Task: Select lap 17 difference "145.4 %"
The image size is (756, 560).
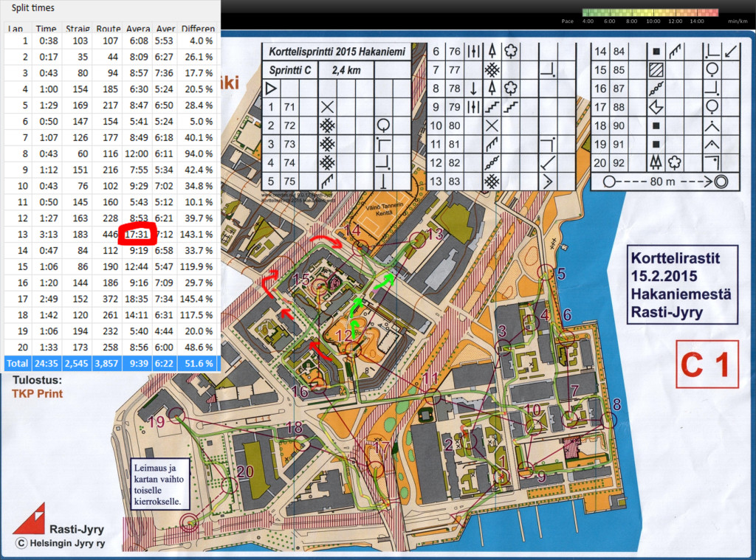Action: click(x=196, y=300)
